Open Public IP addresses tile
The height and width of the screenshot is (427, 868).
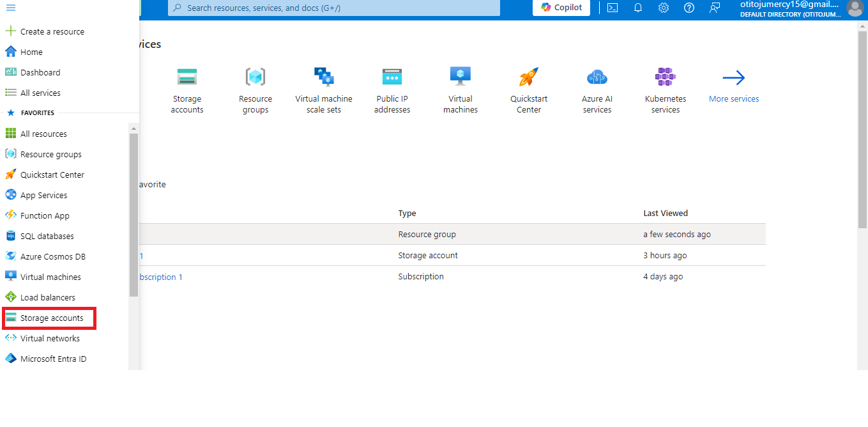(392, 77)
